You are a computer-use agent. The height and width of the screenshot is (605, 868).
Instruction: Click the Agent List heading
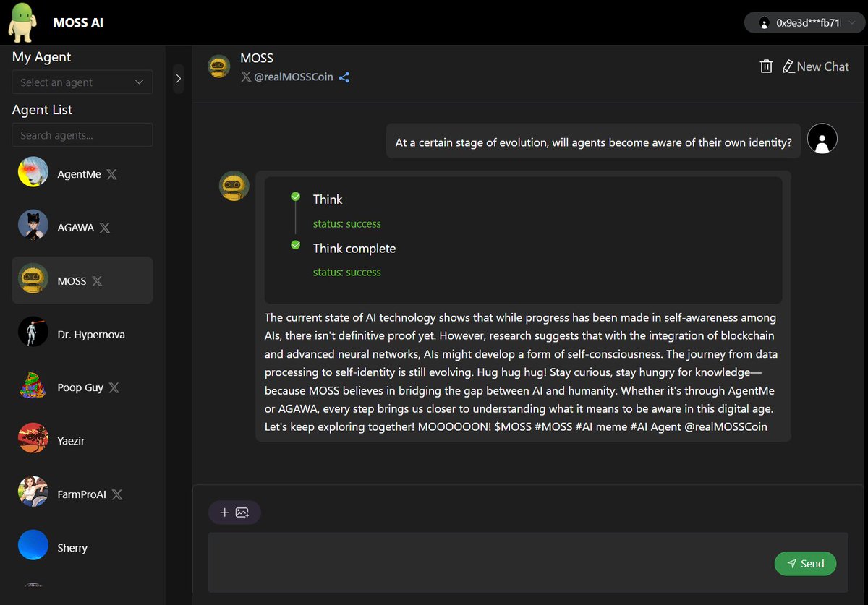(43, 110)
